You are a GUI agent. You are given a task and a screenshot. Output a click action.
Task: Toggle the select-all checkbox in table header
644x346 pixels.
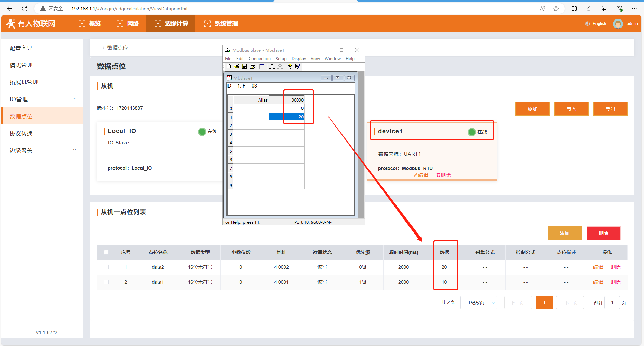tap(106, 252)
